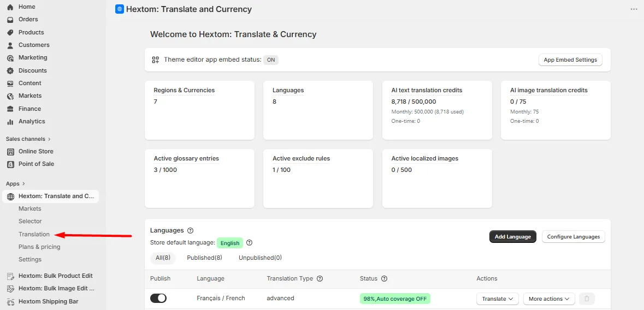Open the Translate dropdown for French
644x310 pixels.
coord(498,299)
